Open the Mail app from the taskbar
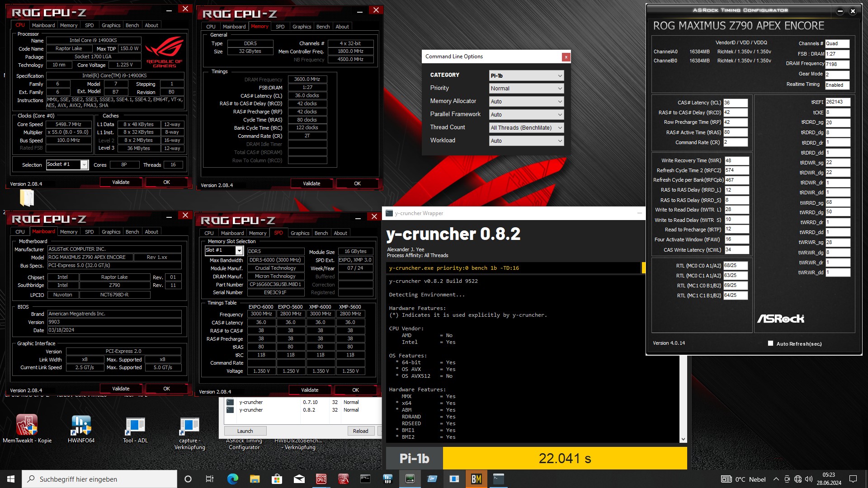The image size is (868, 488). click(x=299, y=479)
